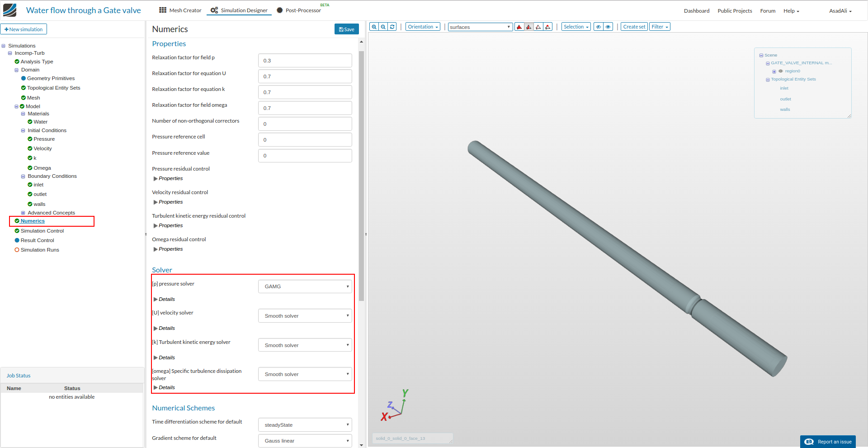Open the Dashboard page

coord(697,11)
